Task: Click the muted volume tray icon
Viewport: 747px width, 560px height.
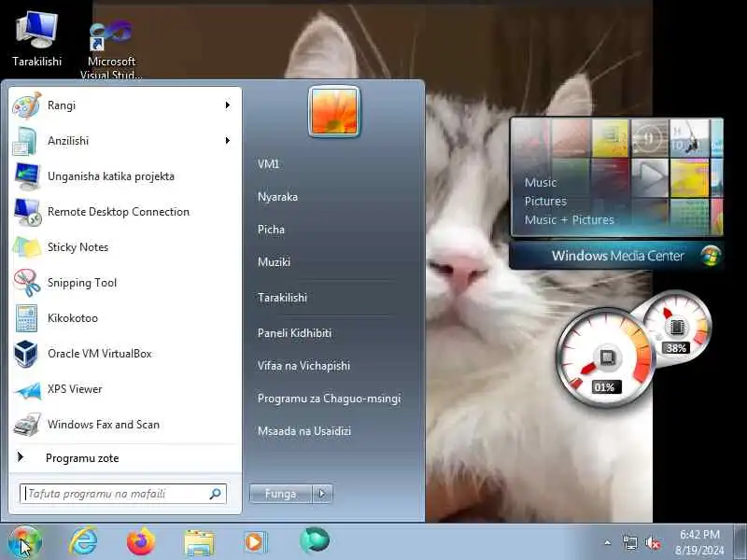Action: 652,542
